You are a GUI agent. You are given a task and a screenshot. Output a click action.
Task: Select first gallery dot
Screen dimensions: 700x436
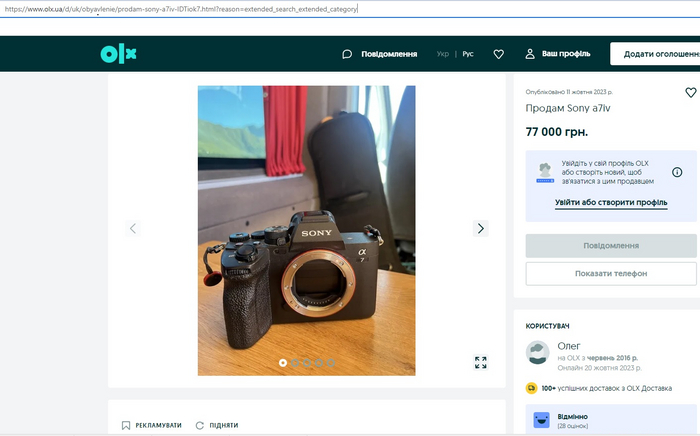[283, 363]
